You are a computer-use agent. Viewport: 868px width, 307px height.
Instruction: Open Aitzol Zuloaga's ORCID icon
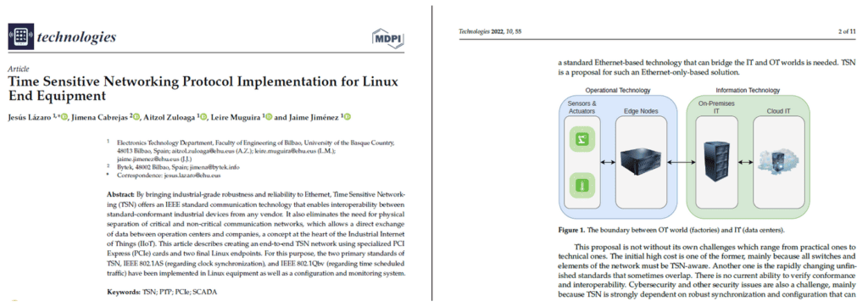203,117
